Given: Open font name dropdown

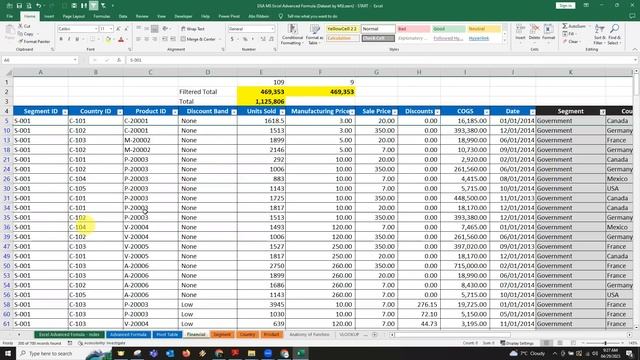Looking at the screenshot, I should coord(96,29).
